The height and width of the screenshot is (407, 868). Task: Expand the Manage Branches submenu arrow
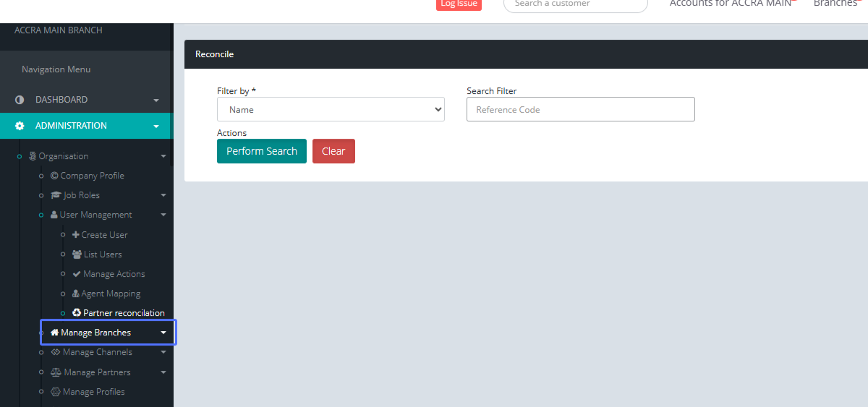[163, 333]
